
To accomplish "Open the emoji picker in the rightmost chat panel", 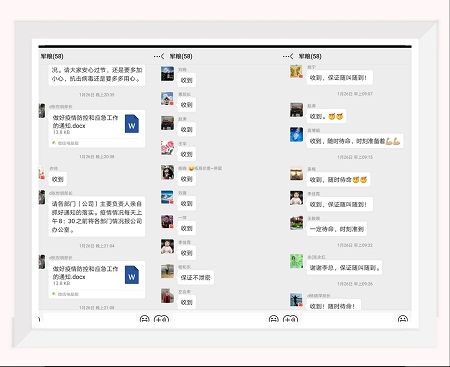I will click(403, 319).
